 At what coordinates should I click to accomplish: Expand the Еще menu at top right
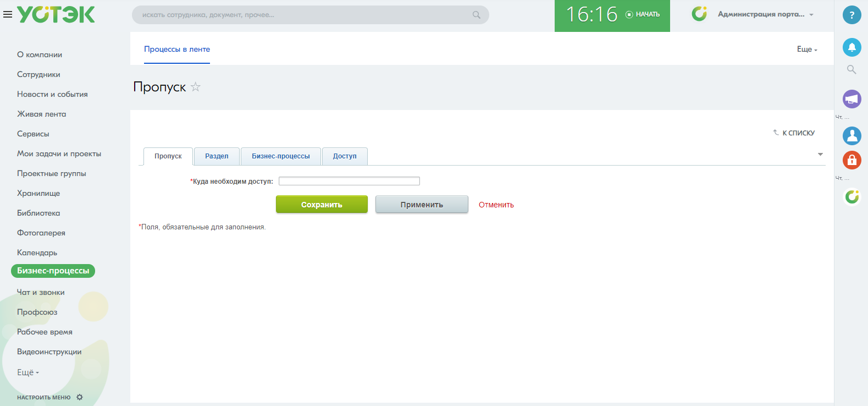point(807,49)
